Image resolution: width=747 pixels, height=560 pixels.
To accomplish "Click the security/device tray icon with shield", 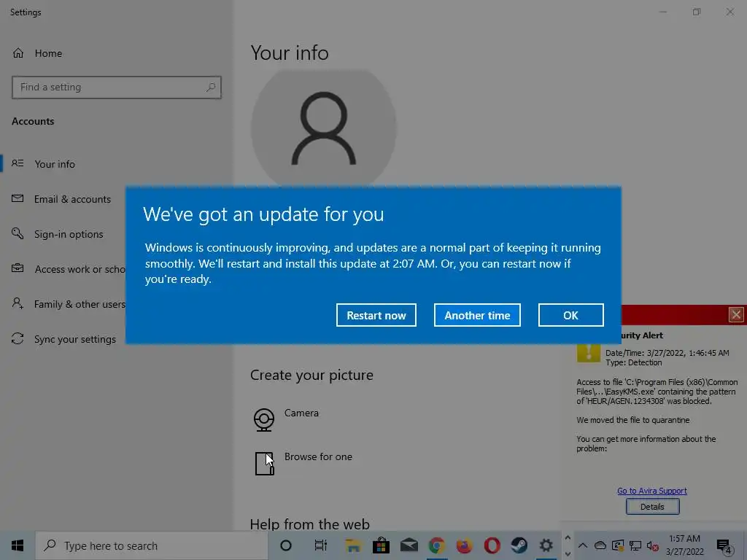I will click(x=618, y=545).
